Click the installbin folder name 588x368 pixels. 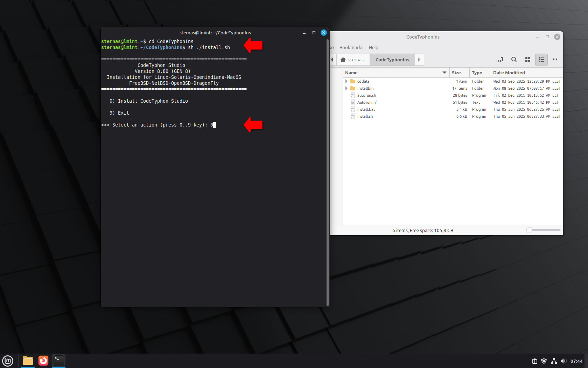tap(365, 88)
